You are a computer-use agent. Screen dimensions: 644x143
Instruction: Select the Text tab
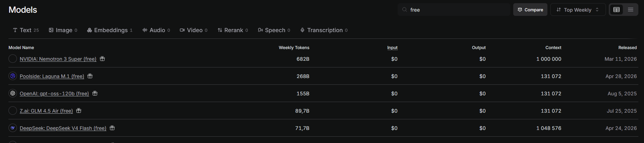click(26, 30)
